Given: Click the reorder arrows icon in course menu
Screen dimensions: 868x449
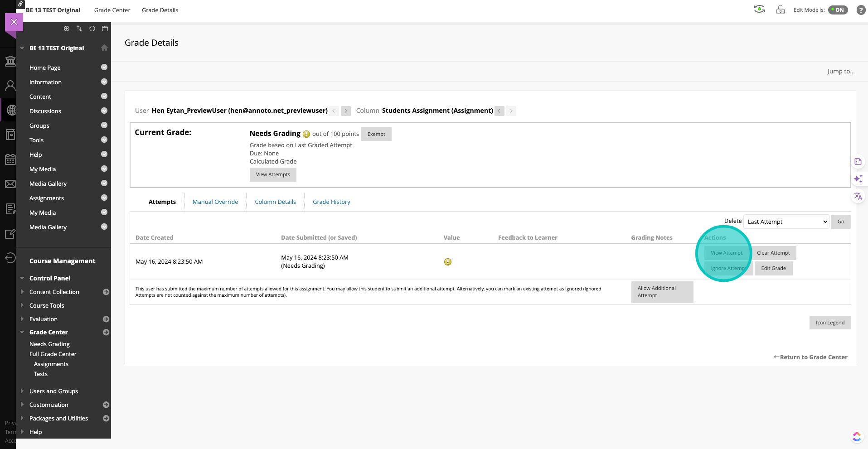Looking at the screenshot, I should 79,29.
